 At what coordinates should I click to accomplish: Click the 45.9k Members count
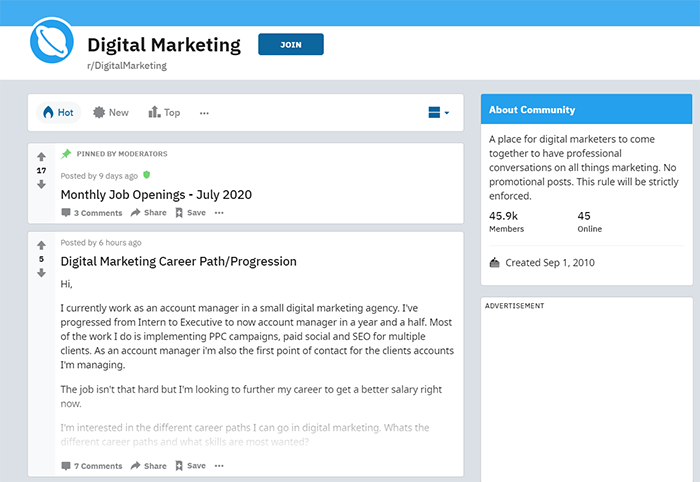pos(506,222)
